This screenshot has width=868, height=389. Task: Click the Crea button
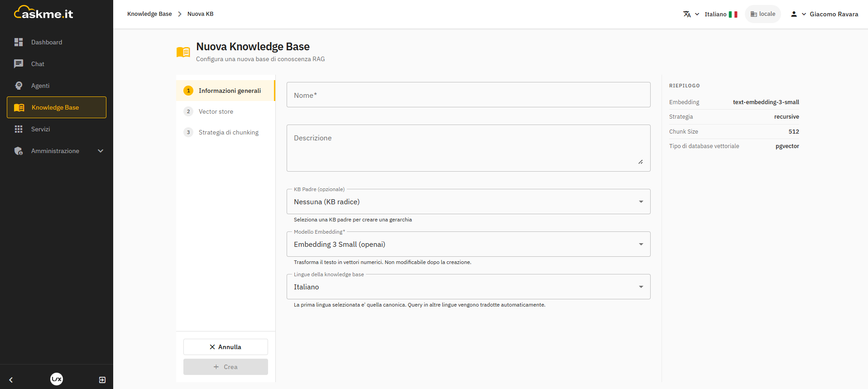tap(225, 367)
